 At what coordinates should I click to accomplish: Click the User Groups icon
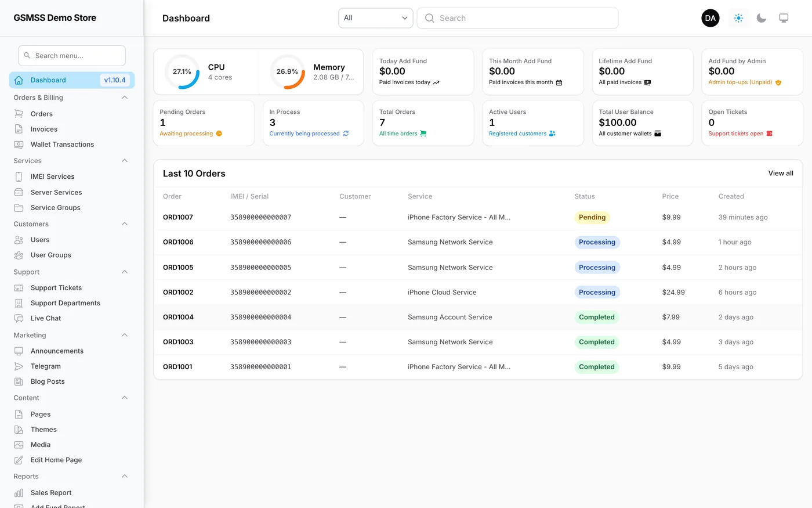click(x=19, y=255)
